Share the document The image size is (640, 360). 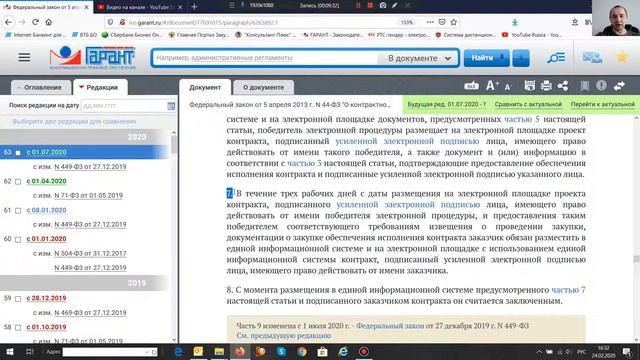pyautogui.click(x=563, y=86)
